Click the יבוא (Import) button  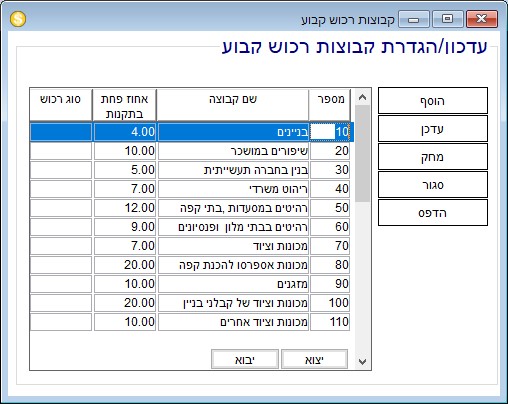coord(245,359)
